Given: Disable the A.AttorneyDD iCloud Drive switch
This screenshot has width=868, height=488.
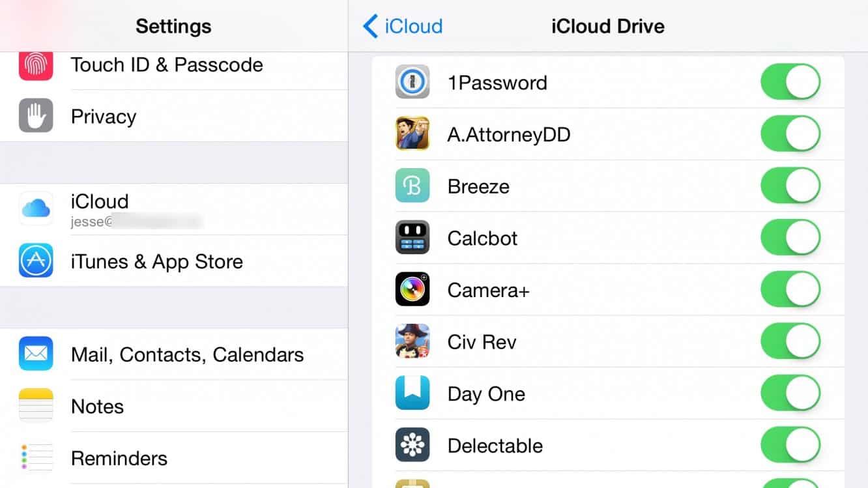Looking at the screenshot, I should pos(790,134).
